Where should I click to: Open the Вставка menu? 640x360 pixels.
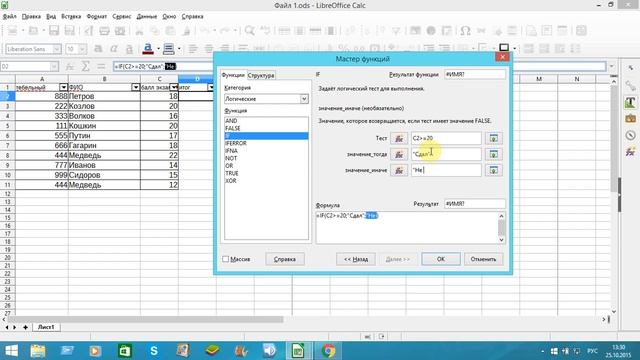(71, 17)
